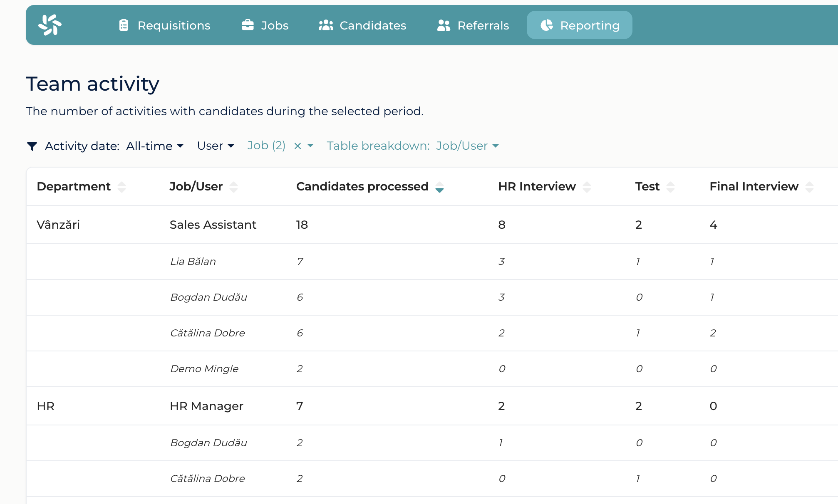Clear the Job filter with X
Image resolution: width=838 pixels, height=504 pixels.
298,146
